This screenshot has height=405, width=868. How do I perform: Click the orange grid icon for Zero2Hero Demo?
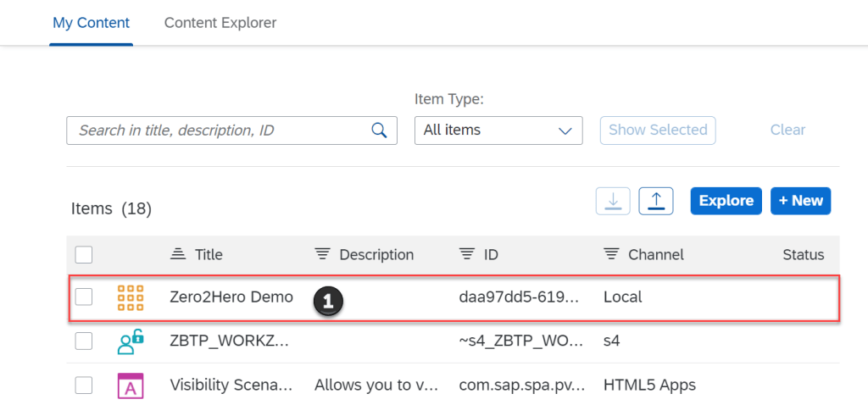pos(130,297)
